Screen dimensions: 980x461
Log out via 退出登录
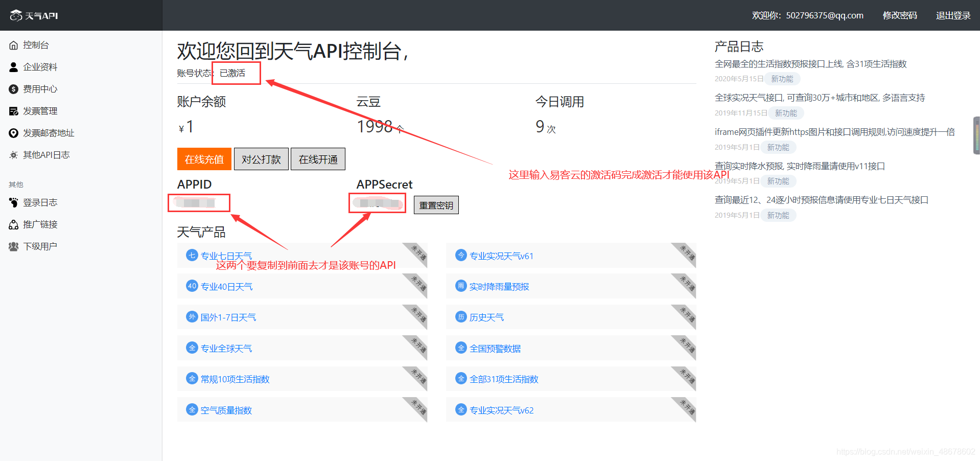click(953, 15)
